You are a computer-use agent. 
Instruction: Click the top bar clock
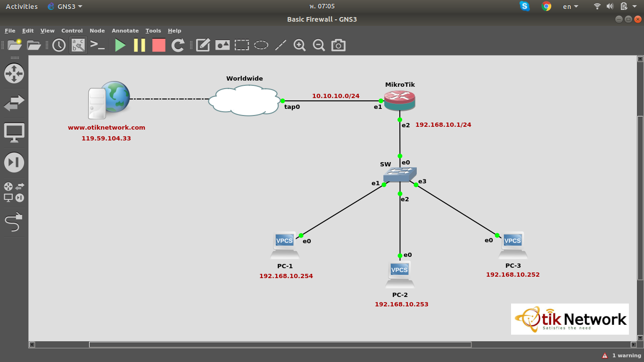pos(322,6)
